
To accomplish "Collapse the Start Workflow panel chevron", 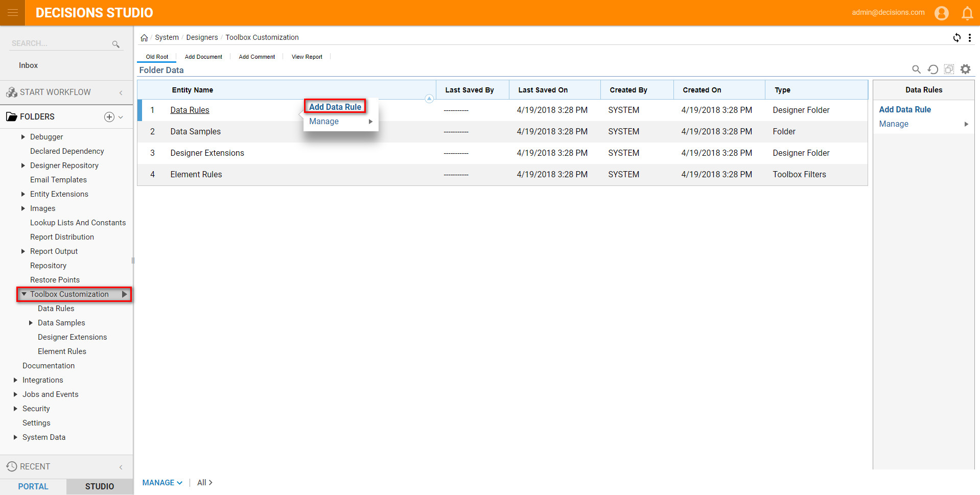I will 121,93.
